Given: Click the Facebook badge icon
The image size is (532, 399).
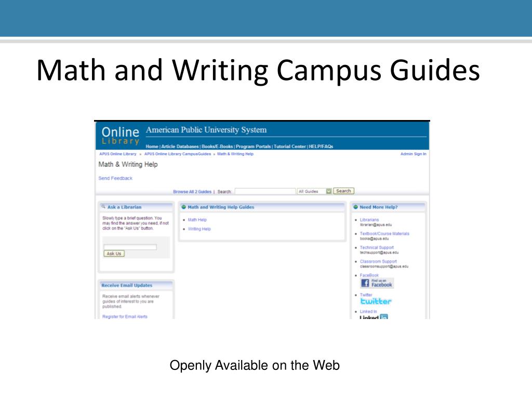Looking at the screenshot, I should coord(377,283).
